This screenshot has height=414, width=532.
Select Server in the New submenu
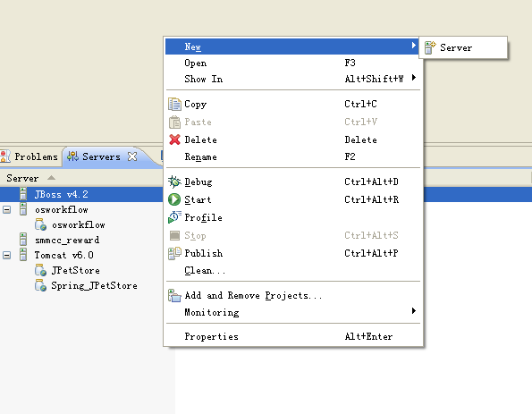[x=463, y=47]
